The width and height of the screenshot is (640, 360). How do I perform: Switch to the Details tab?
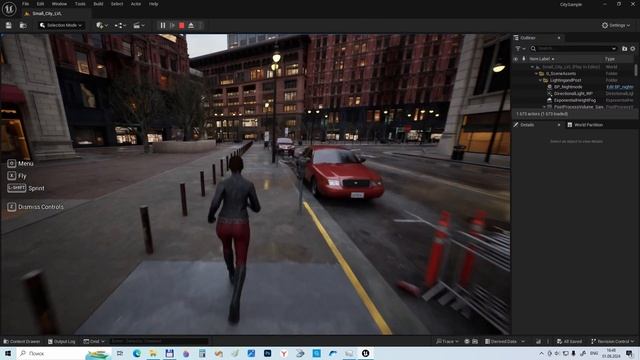pyautogui.click(x=527, y=125)
